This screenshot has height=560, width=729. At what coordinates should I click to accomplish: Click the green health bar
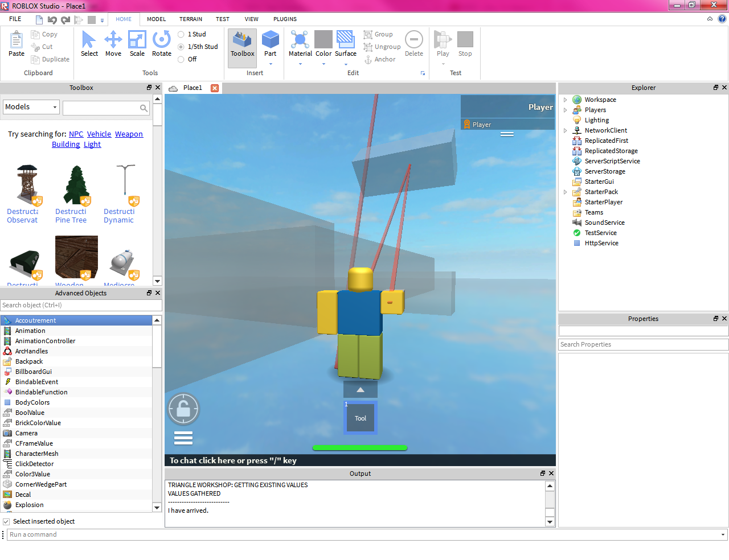(x=360, y=448)
